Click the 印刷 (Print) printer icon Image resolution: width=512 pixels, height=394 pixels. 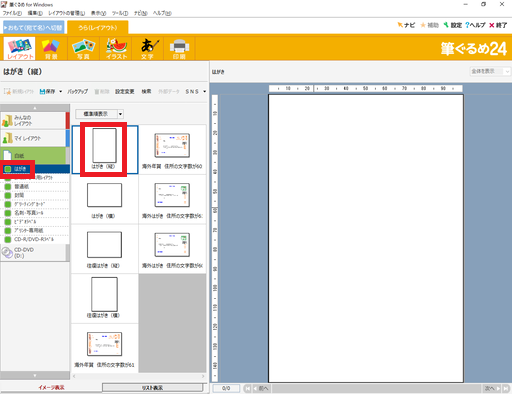[179, 48]
